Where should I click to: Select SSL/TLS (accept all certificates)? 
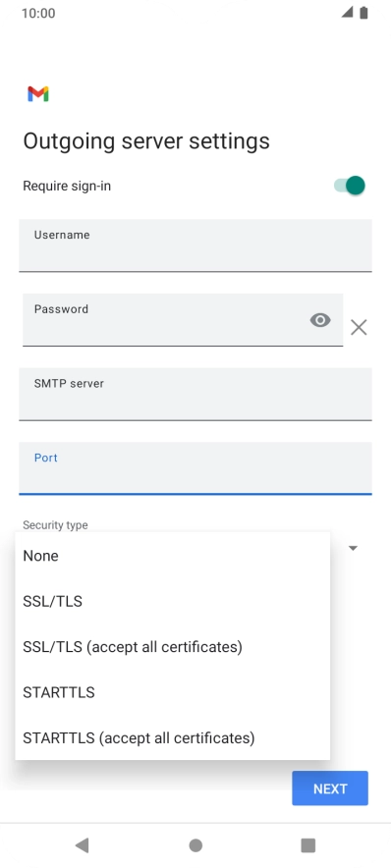pos(173,646)
